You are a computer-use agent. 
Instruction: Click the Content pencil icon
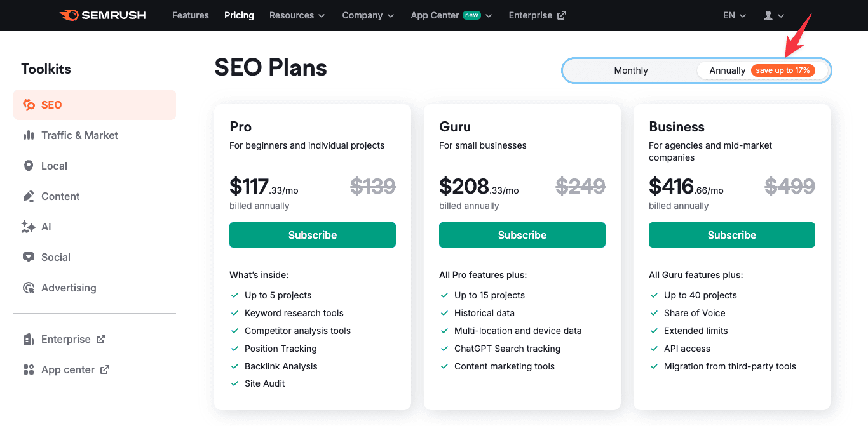click(29, 196)
